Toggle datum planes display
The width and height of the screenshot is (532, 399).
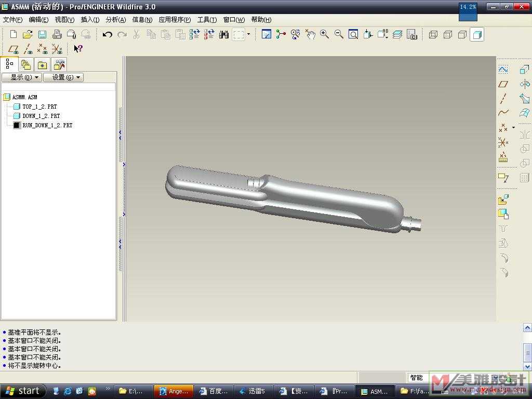13,49
